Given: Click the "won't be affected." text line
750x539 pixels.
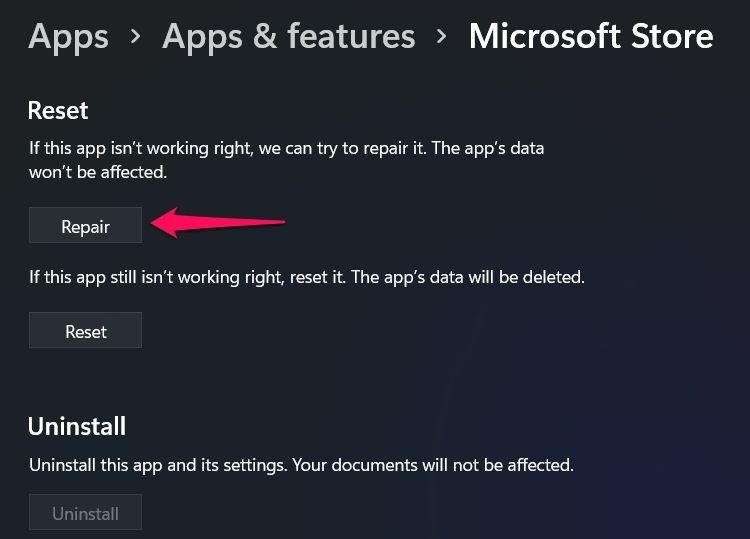Looking at the screenshot, I should pyautogui.click(x=98, y=172).
